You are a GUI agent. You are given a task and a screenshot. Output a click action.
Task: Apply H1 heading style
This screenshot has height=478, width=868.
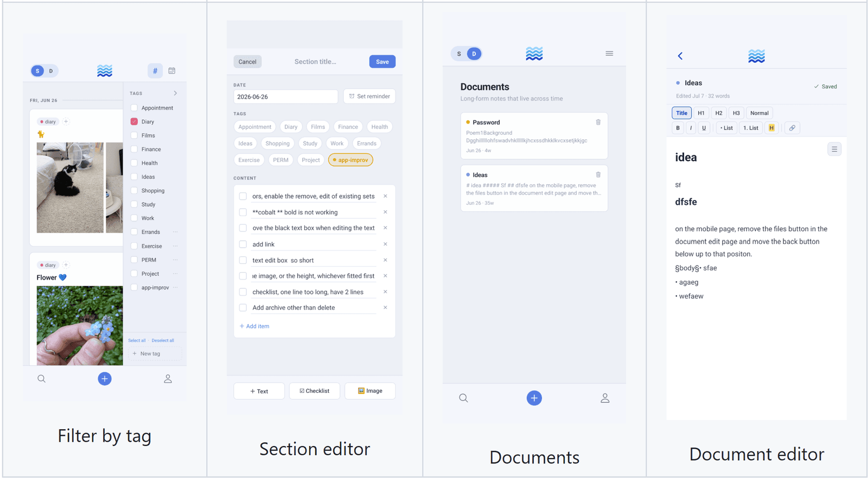click(x=701, y=113)
